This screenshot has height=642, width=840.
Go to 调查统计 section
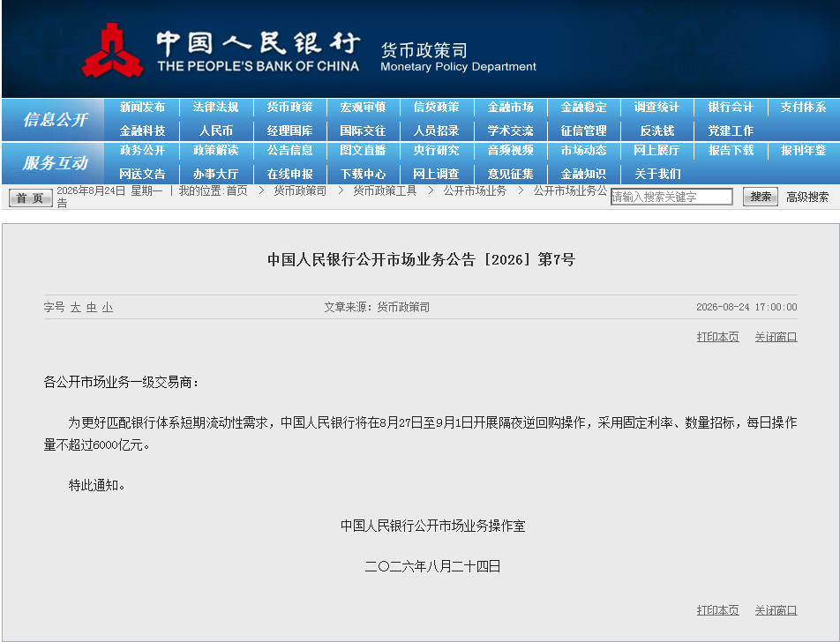point(656,107)
